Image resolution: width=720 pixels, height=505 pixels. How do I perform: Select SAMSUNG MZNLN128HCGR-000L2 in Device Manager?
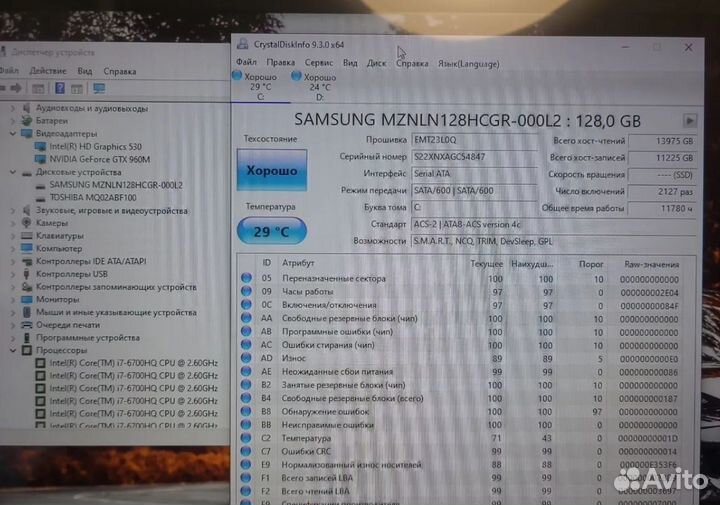point(116,185)
